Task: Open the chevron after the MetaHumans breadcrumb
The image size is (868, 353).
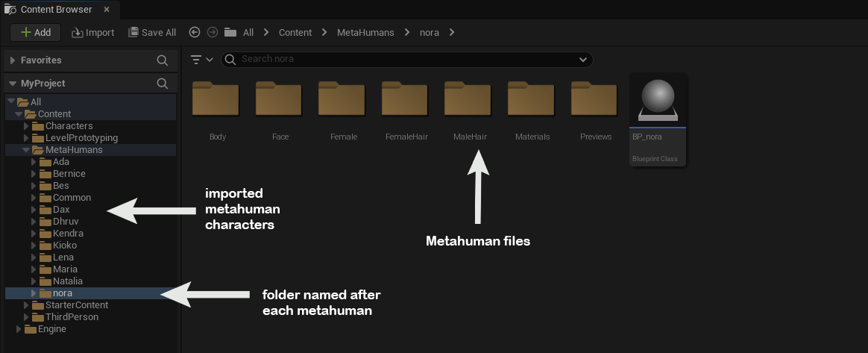Action: pos(407,32)
